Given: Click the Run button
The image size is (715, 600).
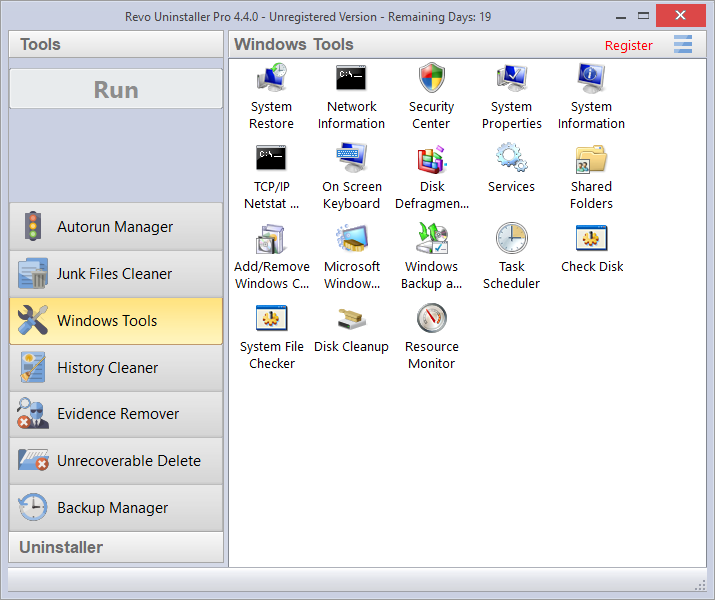Looking at the screenshot, I should 116,89.
